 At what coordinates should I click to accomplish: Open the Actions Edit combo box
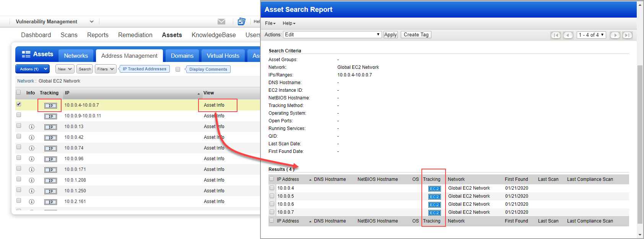(332, 35)
